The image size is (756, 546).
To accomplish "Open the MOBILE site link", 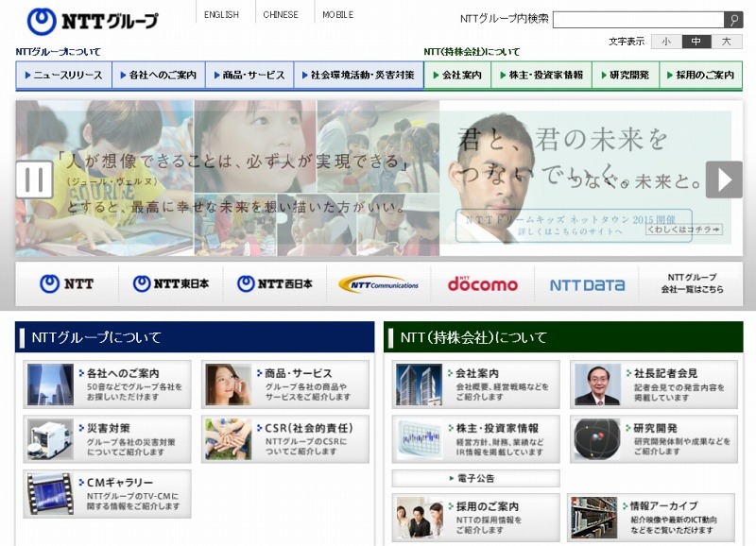I will point(338,15).
